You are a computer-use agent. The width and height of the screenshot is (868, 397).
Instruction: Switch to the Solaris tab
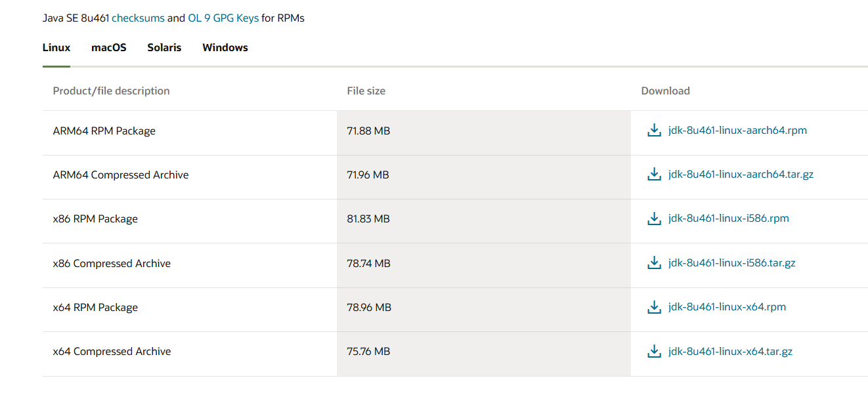[x=164, y=47]
